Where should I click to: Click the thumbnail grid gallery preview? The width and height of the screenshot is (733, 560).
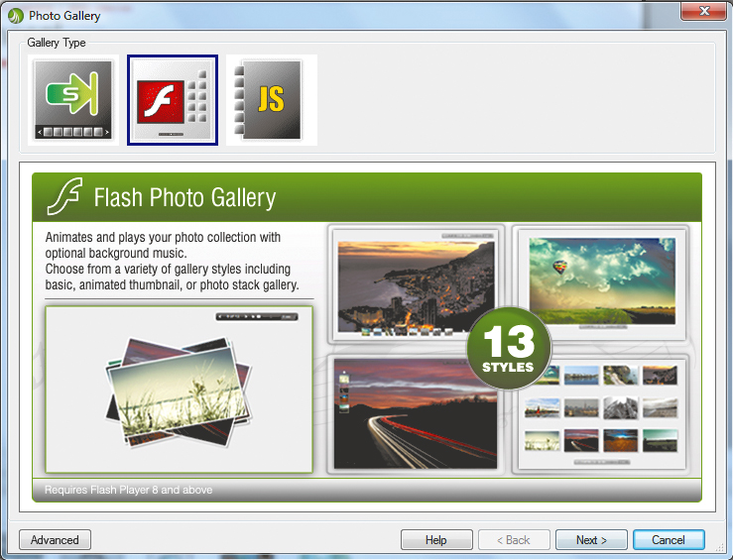(600, 412)
